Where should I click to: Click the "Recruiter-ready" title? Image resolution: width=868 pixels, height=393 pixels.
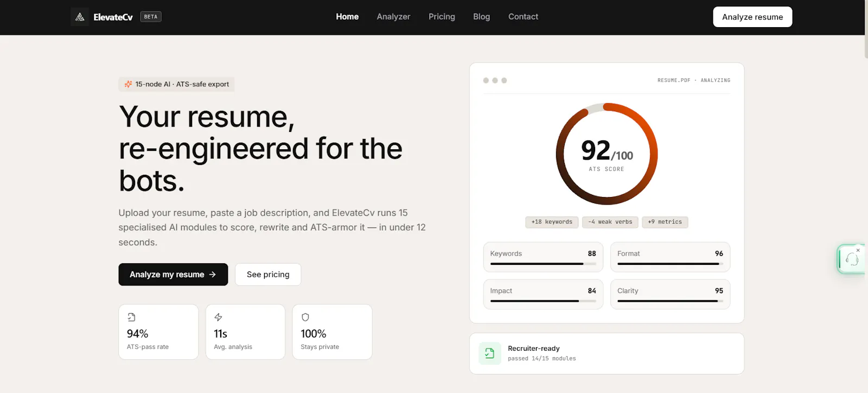[x=534, y=348]
